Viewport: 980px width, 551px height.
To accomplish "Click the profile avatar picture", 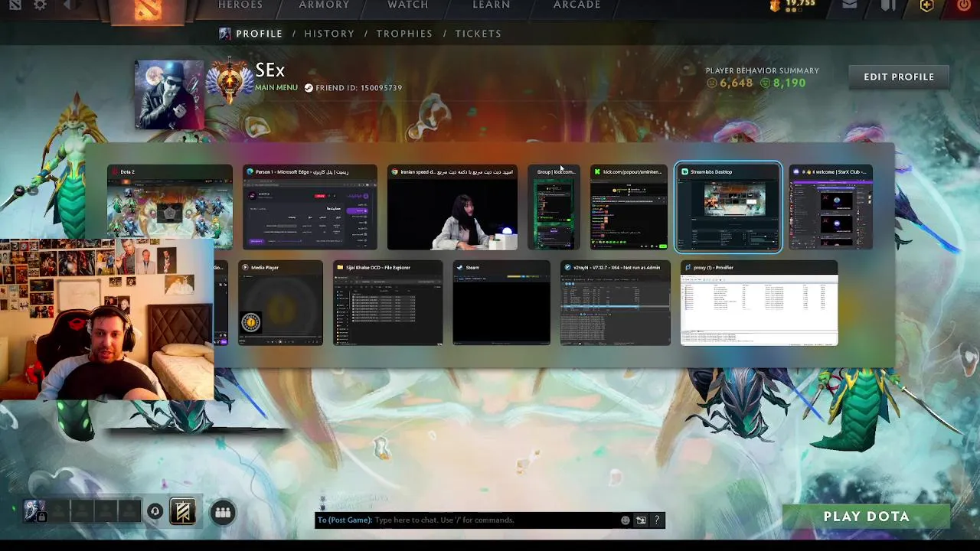I will pos(169,95).
